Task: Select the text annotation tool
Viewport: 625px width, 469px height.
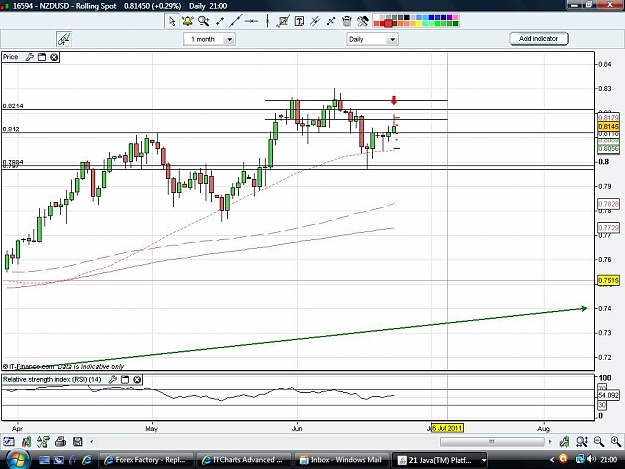Action: click(299, 21)
